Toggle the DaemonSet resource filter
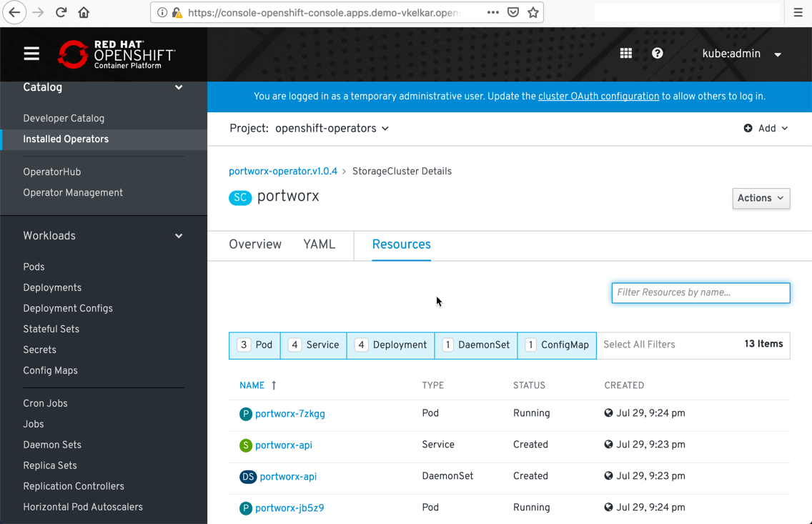Image resolution: width=812 pixels, height=524 pixels. click(x=476, y=345)
